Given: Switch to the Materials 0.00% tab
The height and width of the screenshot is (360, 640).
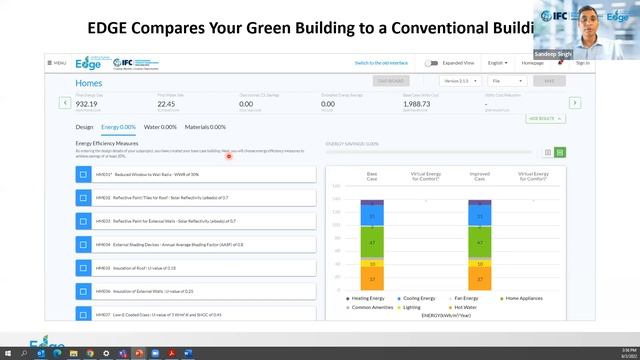Looking at the screenshot, I should [x=205, y=127].
